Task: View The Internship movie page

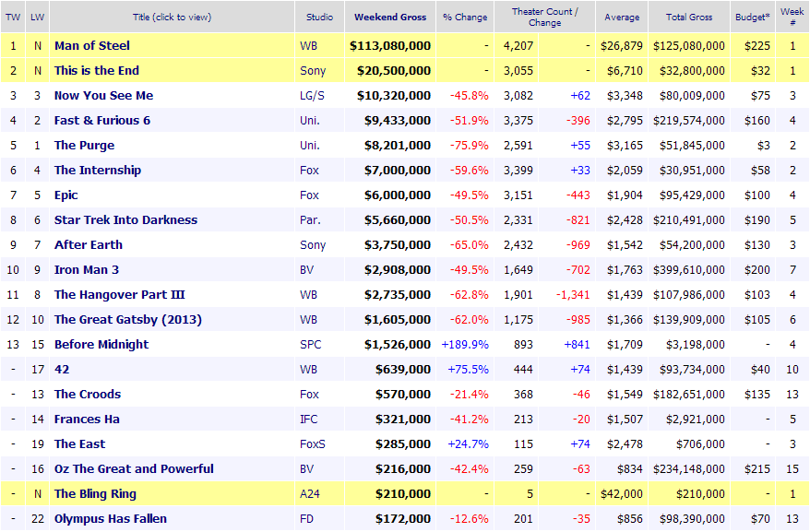Action: [98, 170]
